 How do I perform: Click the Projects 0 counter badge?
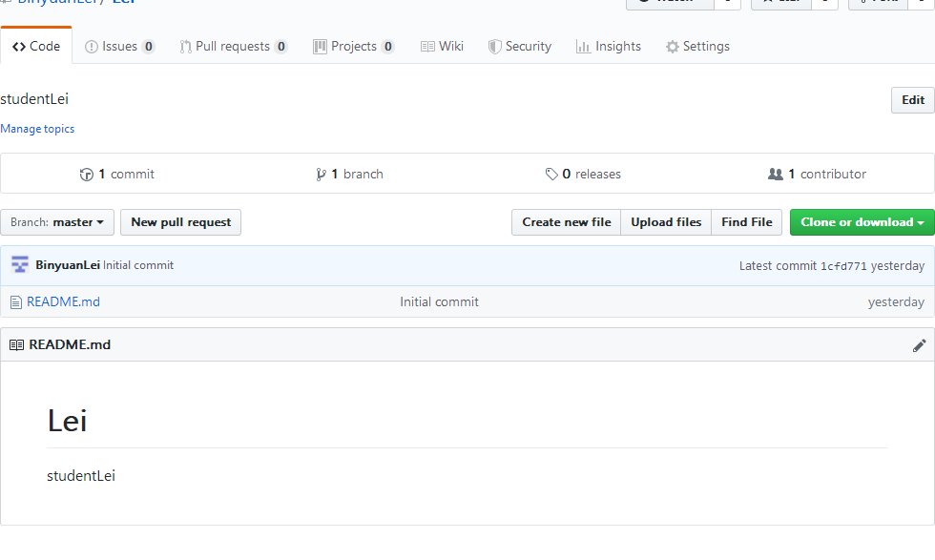click(x=387, y=46)
